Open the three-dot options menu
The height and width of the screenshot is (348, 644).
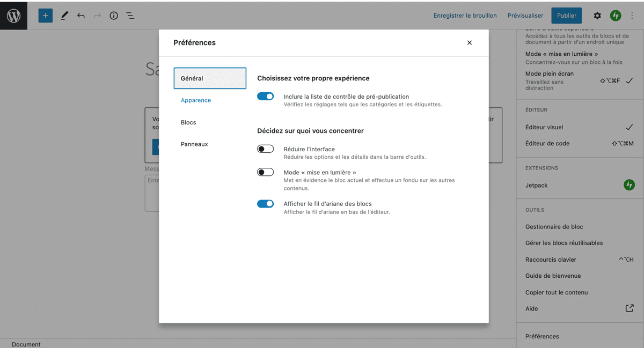coord(632,16)
